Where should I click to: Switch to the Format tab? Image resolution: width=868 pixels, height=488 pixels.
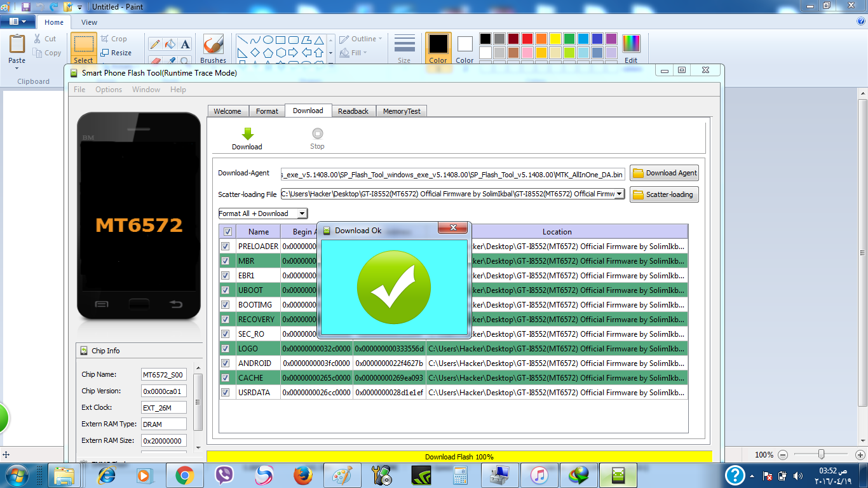[267, 111]
